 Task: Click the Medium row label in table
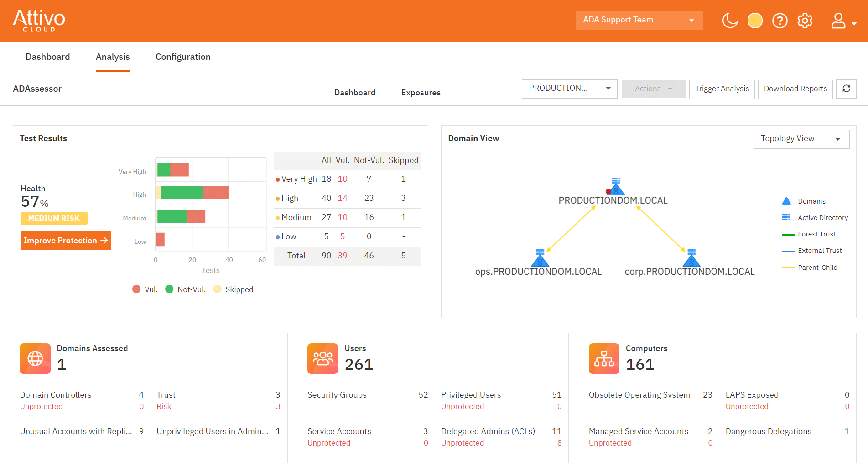click(x=296, y=217)
